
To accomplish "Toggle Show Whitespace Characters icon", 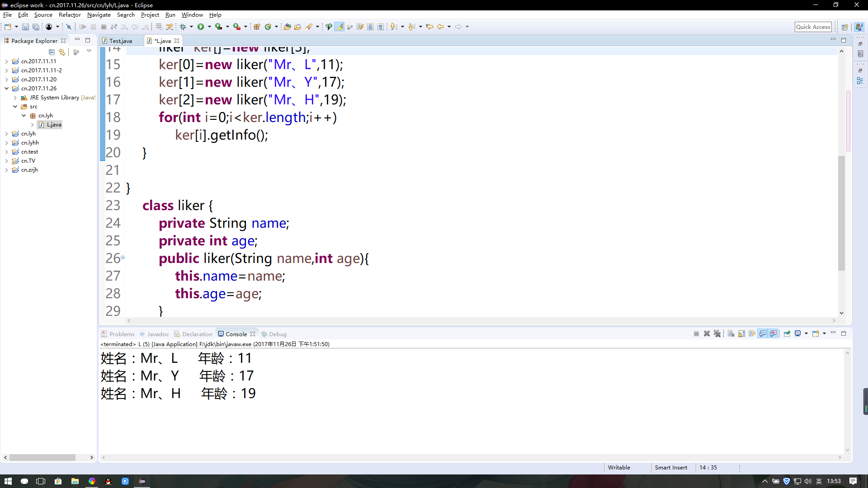I will pyautogui.click(x=381, y=27).
